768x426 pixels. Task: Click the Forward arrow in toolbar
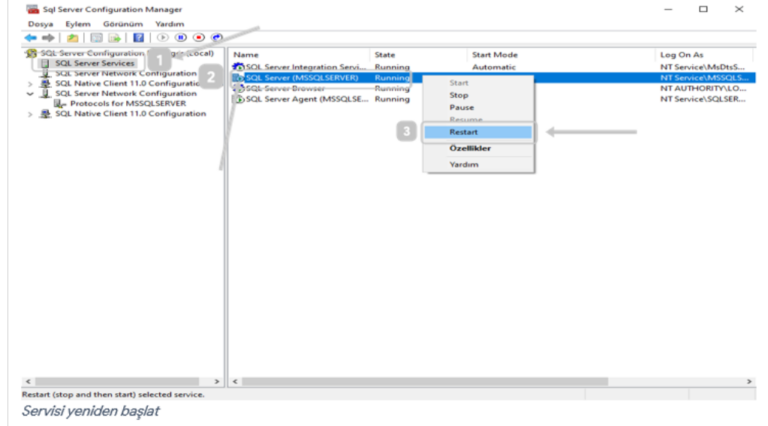point(45,37)
